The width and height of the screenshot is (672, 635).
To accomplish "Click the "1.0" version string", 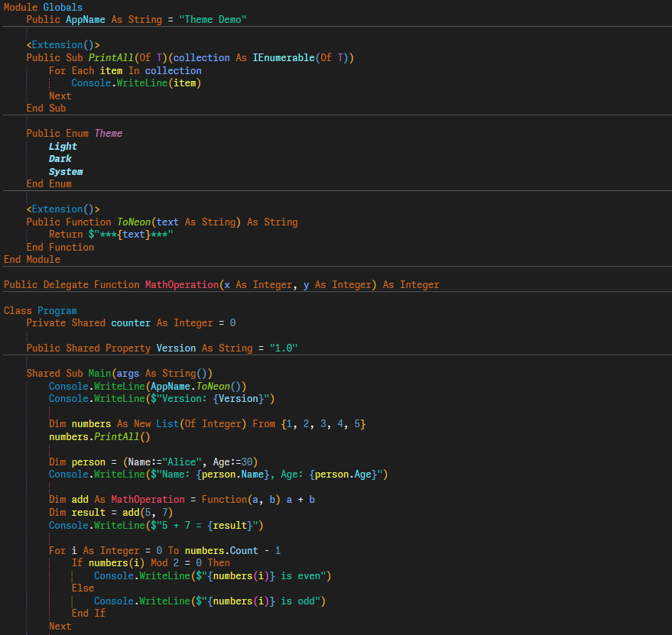I will coord(284,348).
